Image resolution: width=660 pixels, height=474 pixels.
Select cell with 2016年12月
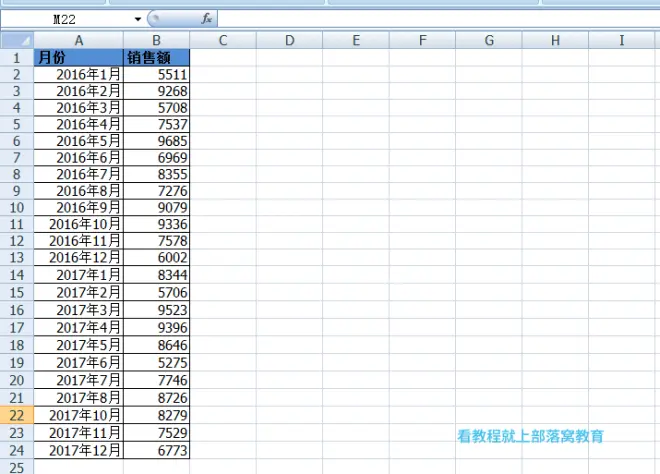pyautogui.click(x=79, y=257)
